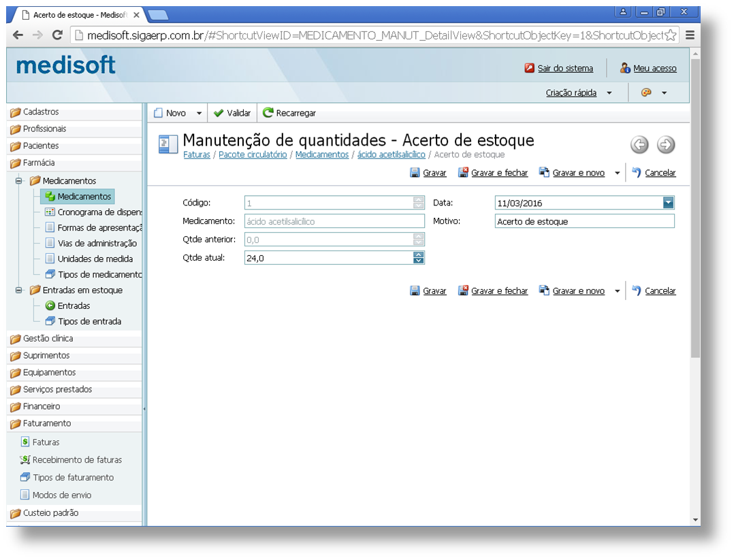734x560 pixels.
Task: Click the theme palette icon
Action: pyautogui.click(x=646, y=93)
